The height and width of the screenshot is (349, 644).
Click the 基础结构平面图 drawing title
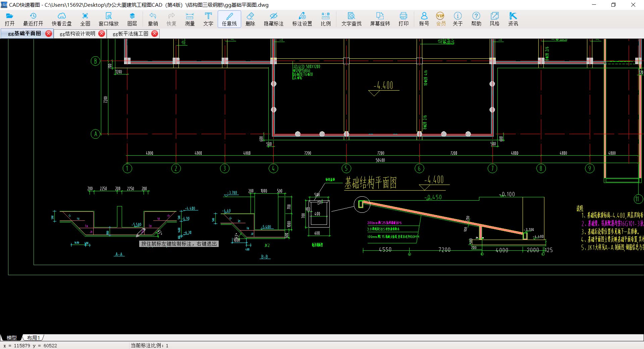pos(371,183)
